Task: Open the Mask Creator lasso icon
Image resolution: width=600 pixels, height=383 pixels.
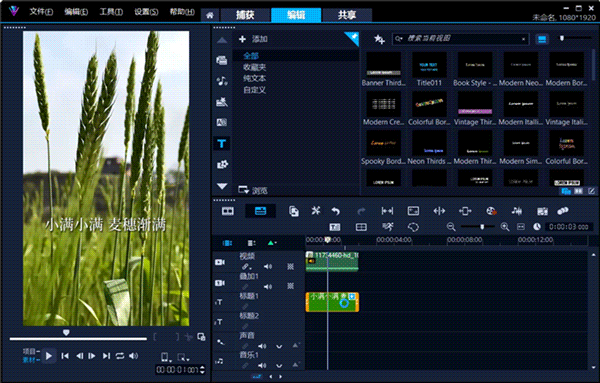Action: click(413, 227)
